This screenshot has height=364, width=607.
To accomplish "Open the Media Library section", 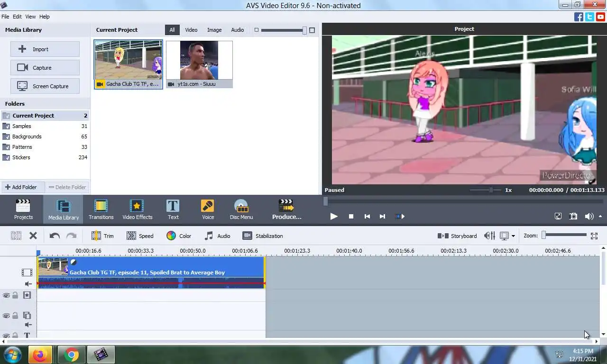I will (63, 209).
